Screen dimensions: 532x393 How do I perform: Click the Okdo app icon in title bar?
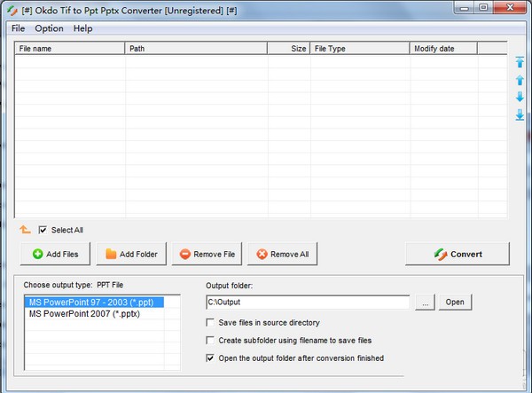(12, 11)
